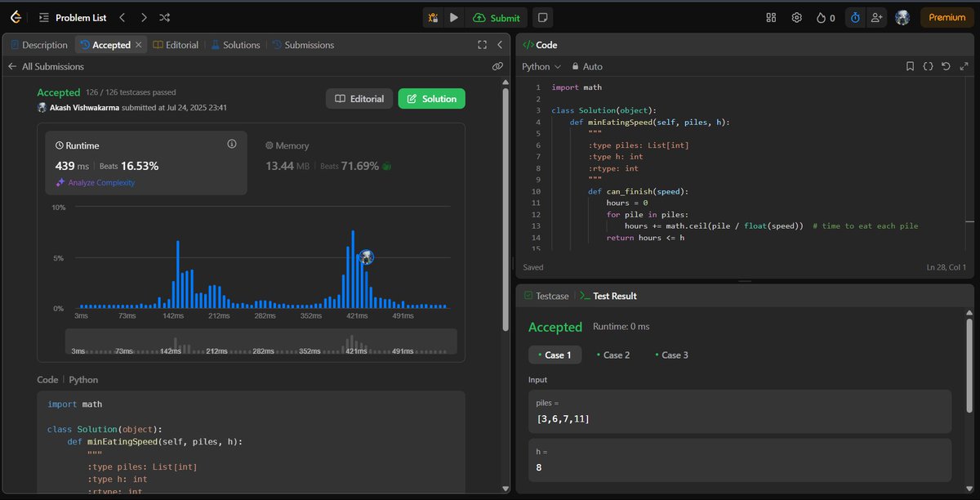Toggle the timer stopwatch icon
Viewport: 980px width, 500px height.
click(x=855, y=17)
